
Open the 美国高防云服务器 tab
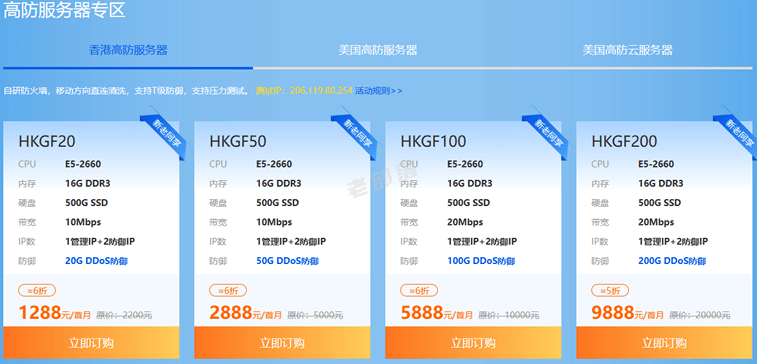pos(627,50)
